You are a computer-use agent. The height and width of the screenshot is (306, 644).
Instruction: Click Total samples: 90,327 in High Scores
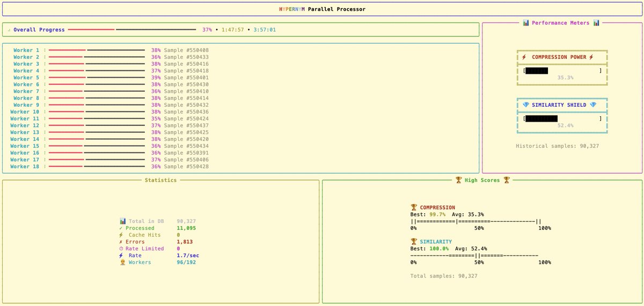(x=444, y=276)
